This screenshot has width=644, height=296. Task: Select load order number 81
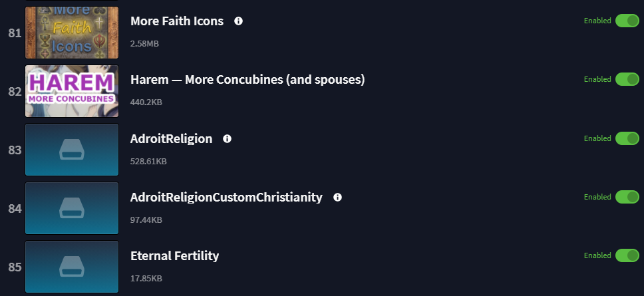pyautogui.click(x=15, y=33)
